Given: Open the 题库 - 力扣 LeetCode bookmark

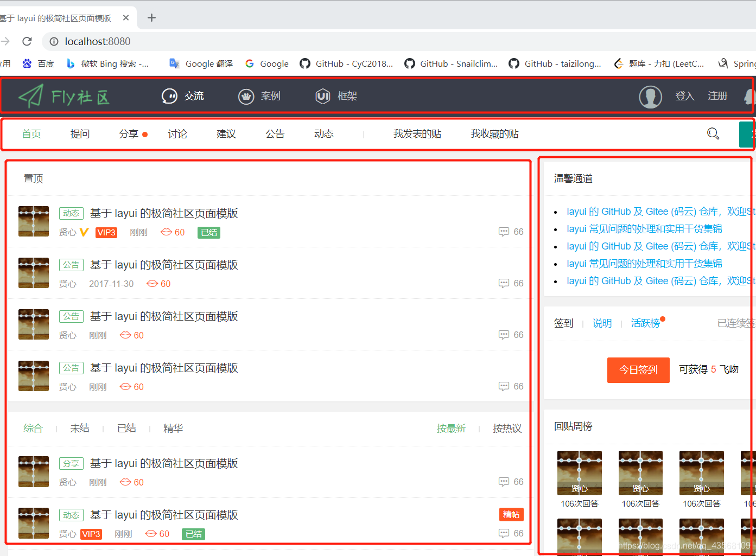Looking at the screenshot, I should point(659,63).
